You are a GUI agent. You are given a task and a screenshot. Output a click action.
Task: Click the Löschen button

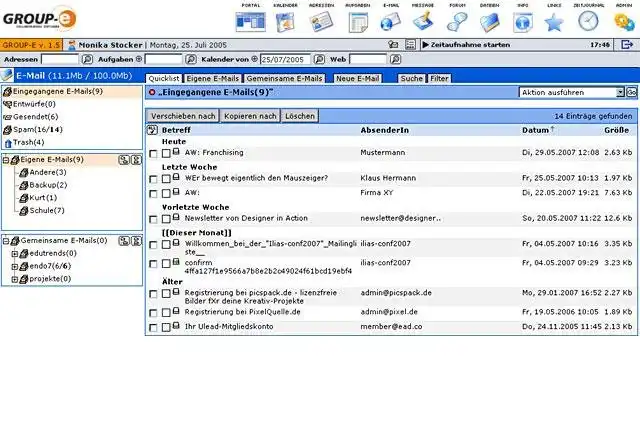coord(300,116)
